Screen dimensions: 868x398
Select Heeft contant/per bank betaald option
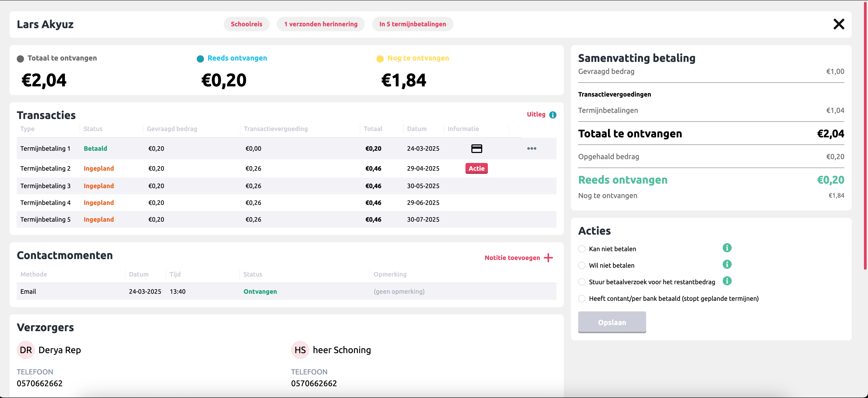(582, 298)
